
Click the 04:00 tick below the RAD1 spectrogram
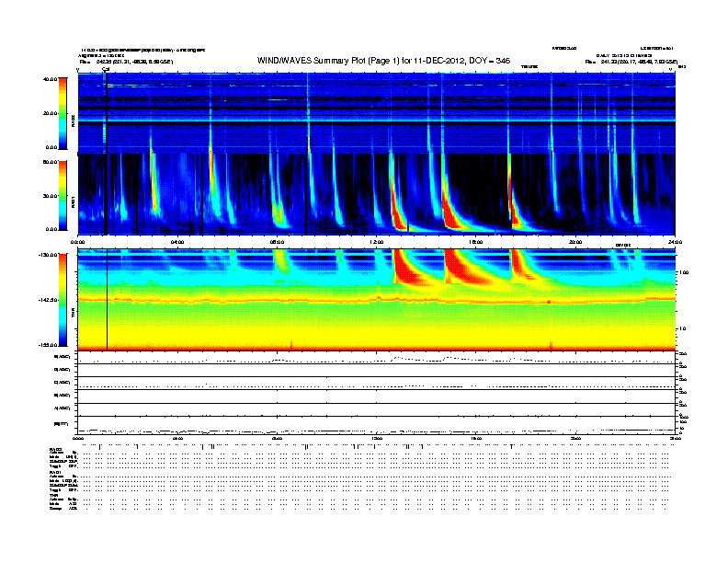pyautogui.click(x=177, y=242)
